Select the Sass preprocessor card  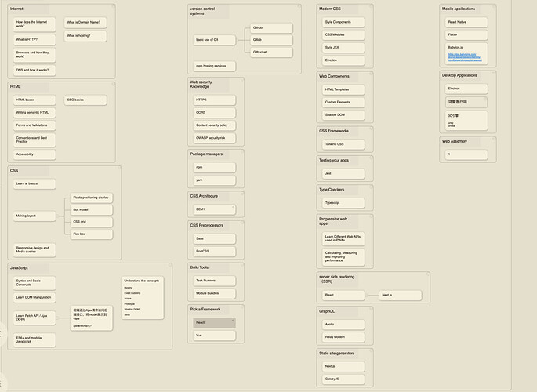(x=213, y=238)
